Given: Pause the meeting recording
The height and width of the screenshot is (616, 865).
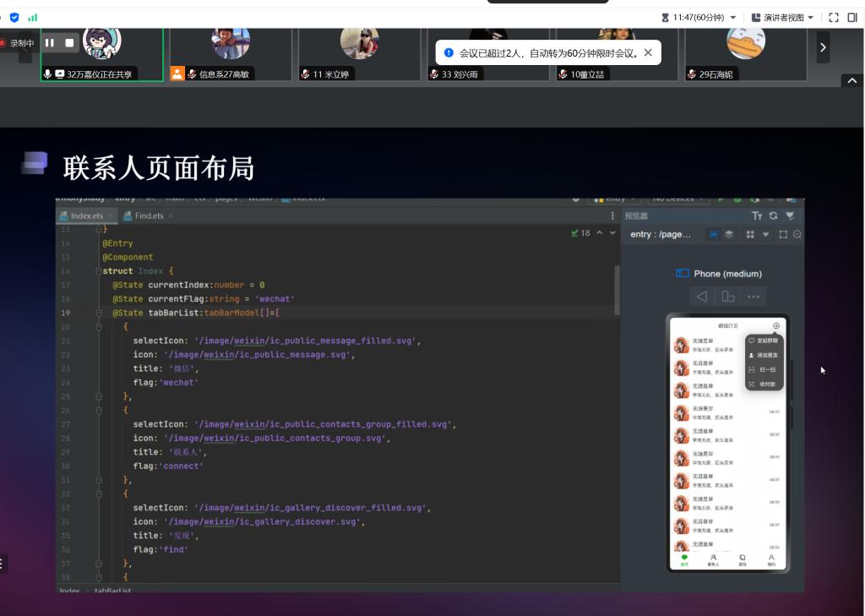Looking at the screenshot, I should point(50,42).
